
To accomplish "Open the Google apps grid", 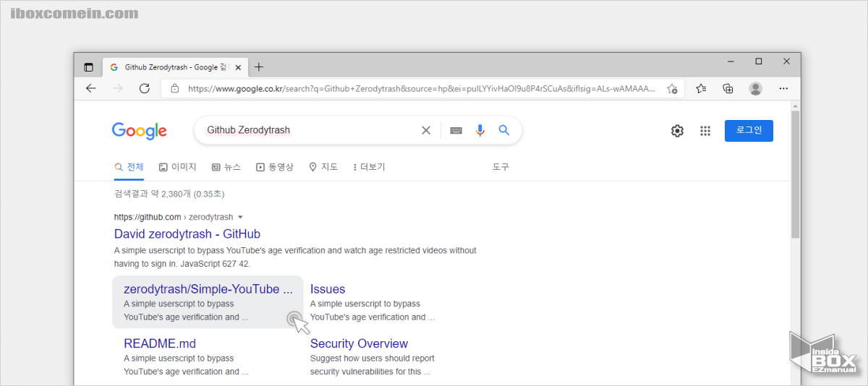I will coord(705,131).
